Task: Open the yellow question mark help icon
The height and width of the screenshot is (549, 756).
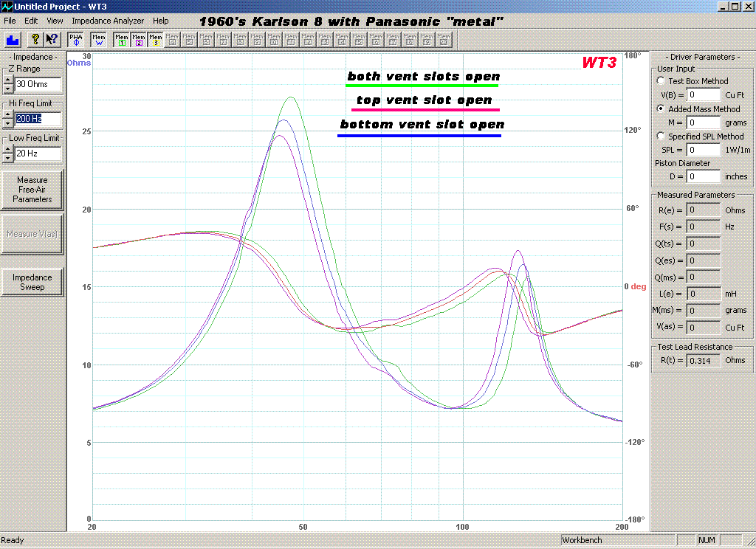Action: point(35,40)
